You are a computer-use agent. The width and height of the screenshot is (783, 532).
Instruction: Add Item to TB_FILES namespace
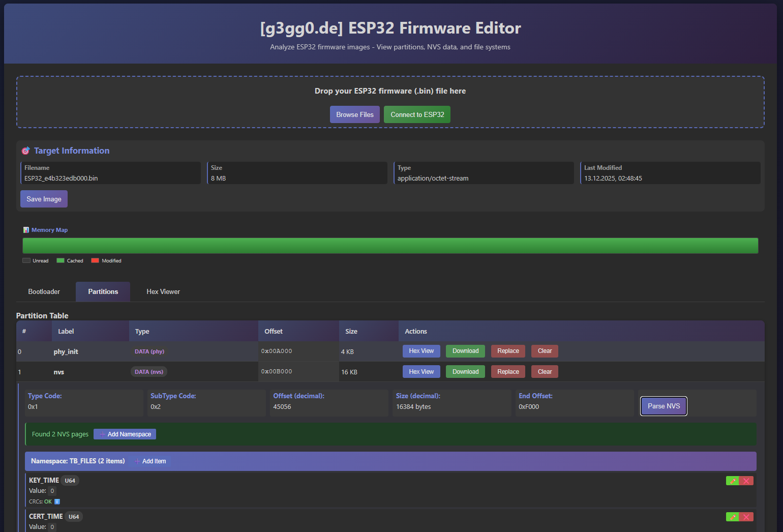[x=150, y=461]
